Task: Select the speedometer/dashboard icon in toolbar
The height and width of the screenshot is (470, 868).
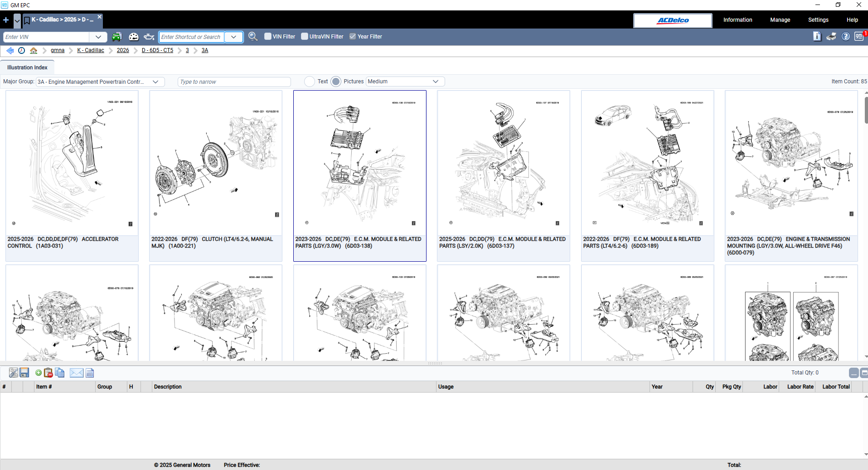Action: coord(134,37)
